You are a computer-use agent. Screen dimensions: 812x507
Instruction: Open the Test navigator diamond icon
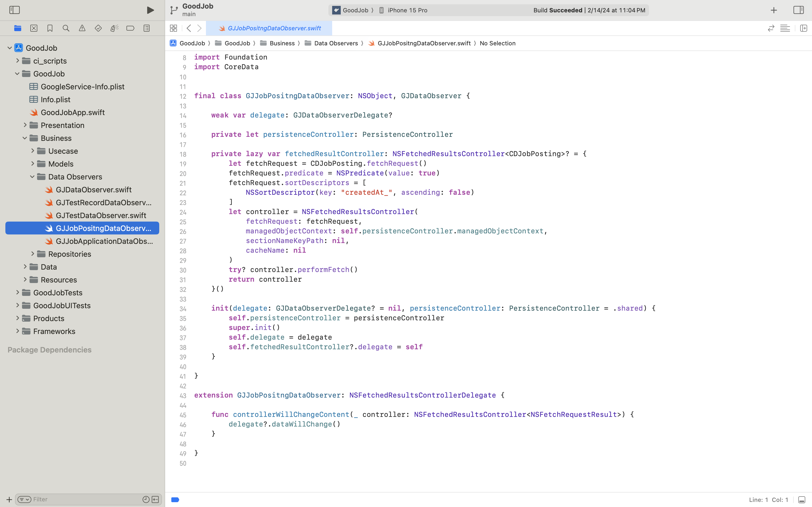[98, 28]
